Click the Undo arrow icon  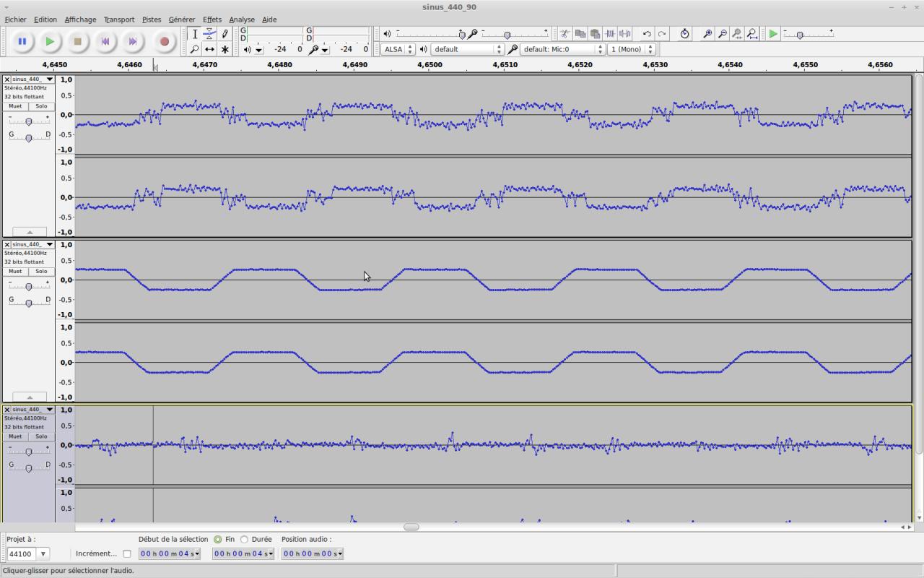tap(647, 34)
